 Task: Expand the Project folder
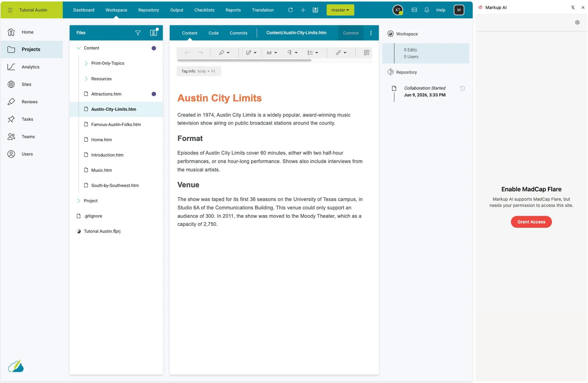[x=78, y=201]
